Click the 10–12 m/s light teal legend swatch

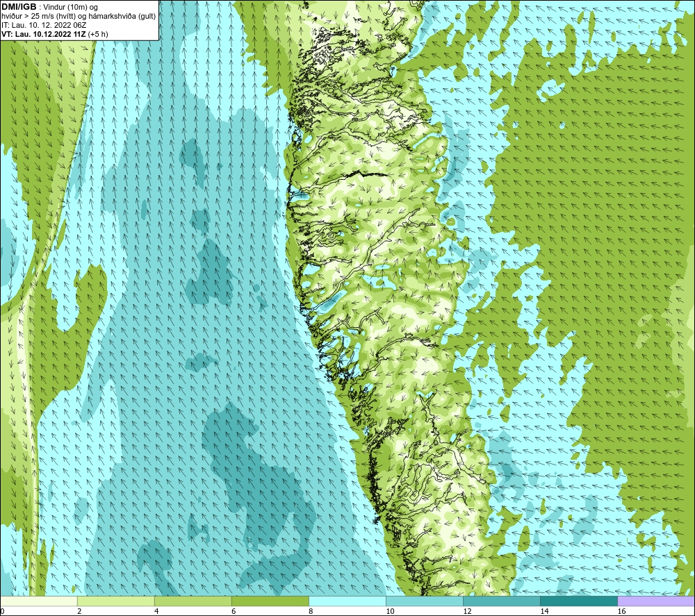425,601
